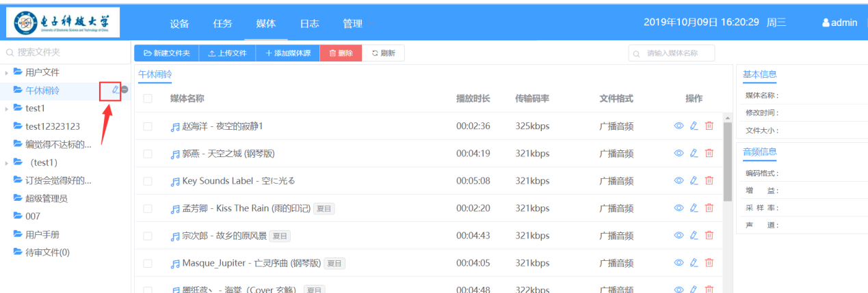Toggle the select-all checkbox in table header
This screenshot has width=868, height=293.
pos(148,98)
